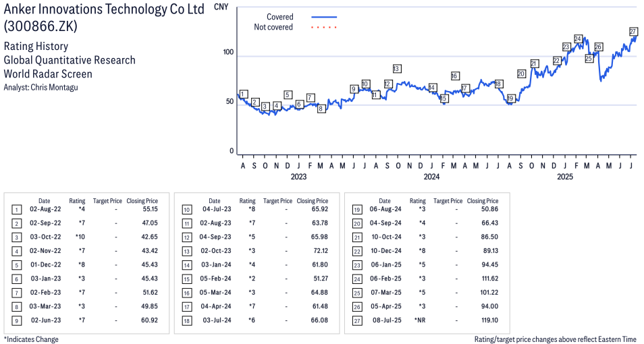
Task: Click the blue Covered legend line
Action: pyautogui.click(x=324, y=17)
